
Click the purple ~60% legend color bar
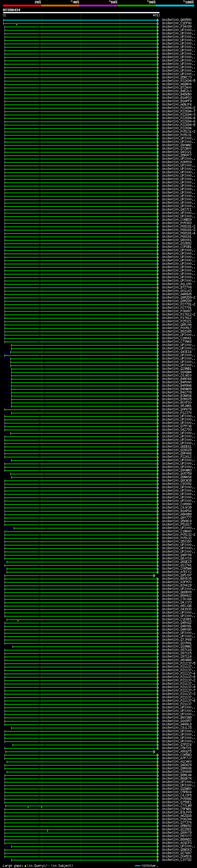click(x=99, y=6)
